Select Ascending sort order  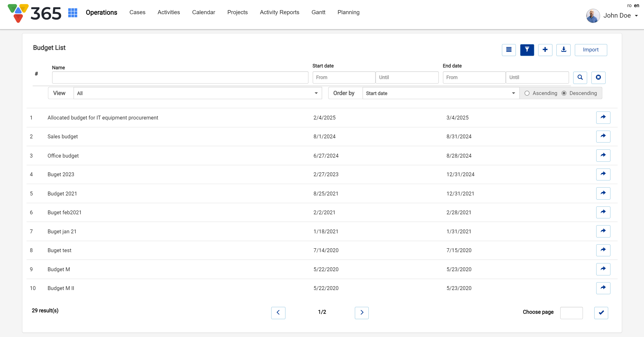[527, 93]
